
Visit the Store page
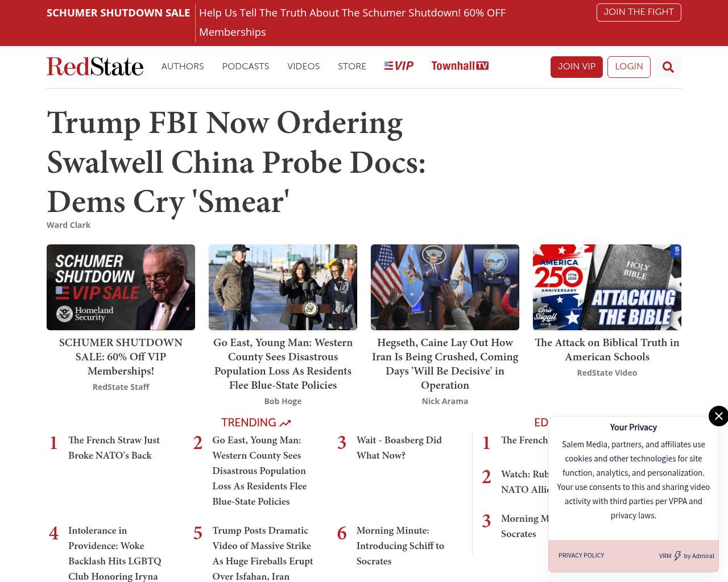coord(352,66)
